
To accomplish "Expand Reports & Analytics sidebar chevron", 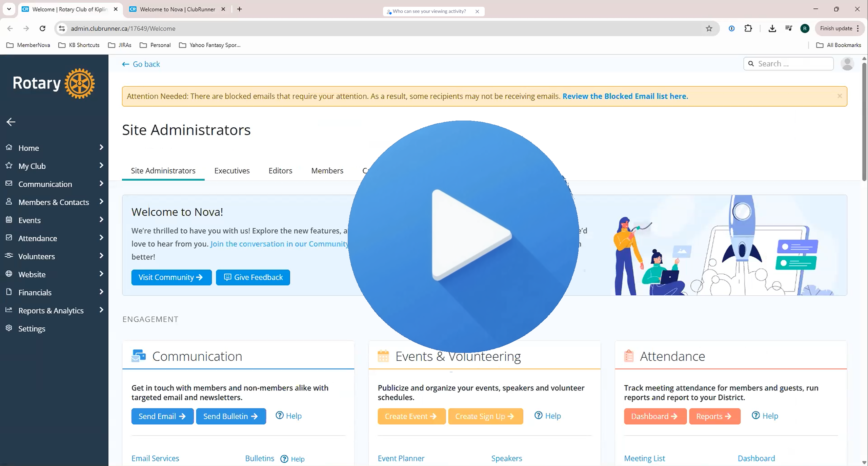I will 101,310.
